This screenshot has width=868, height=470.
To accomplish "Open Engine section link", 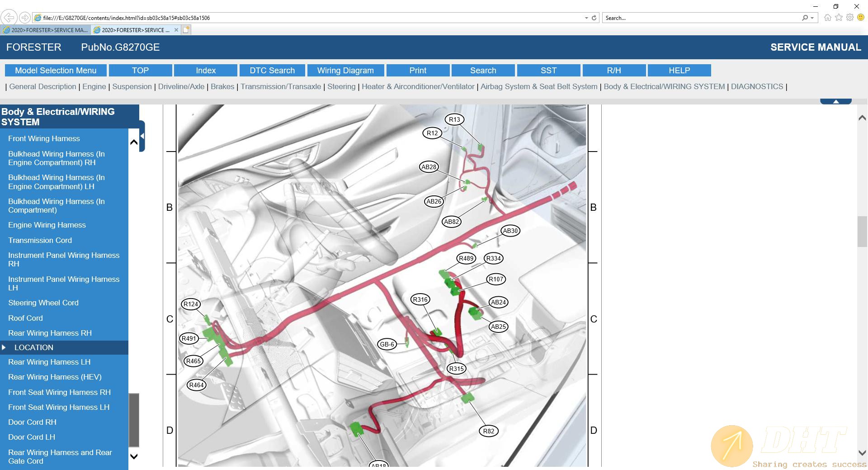I will (94, 86).
